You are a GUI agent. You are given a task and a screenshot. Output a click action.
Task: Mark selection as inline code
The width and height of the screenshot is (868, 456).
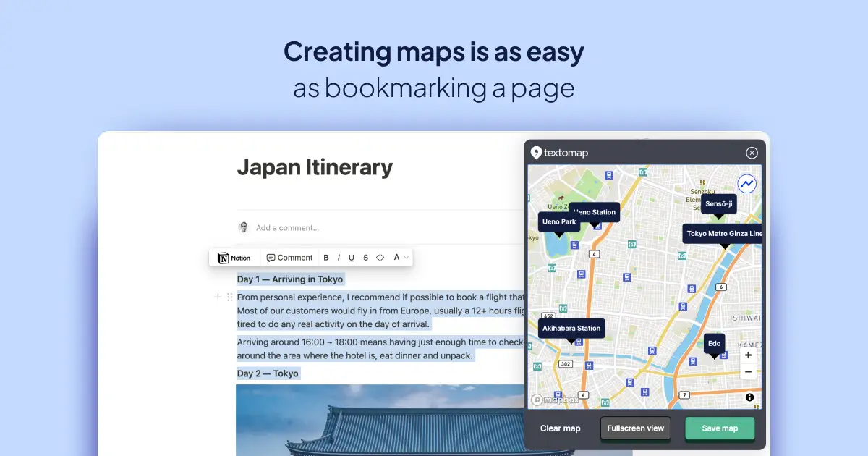click(x=380, y=258)
